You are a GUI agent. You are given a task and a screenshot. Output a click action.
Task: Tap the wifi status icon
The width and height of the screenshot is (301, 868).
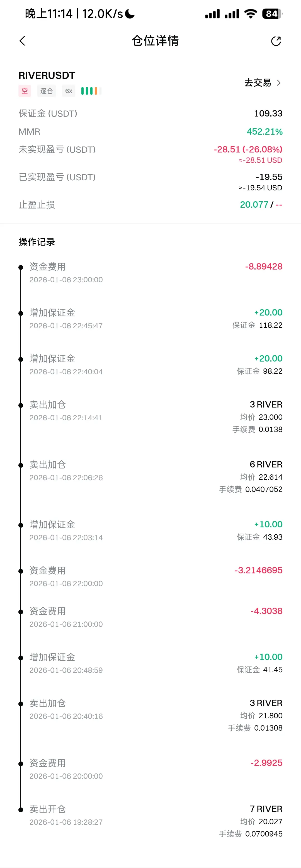[x=251, y=14]
